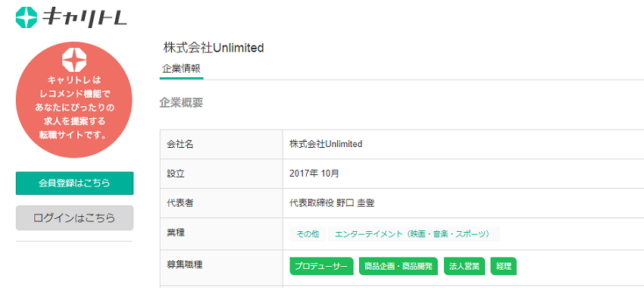This screenshot has height=288, width=644.
Task: Click the 設立 row label
Action: [175, 174]
